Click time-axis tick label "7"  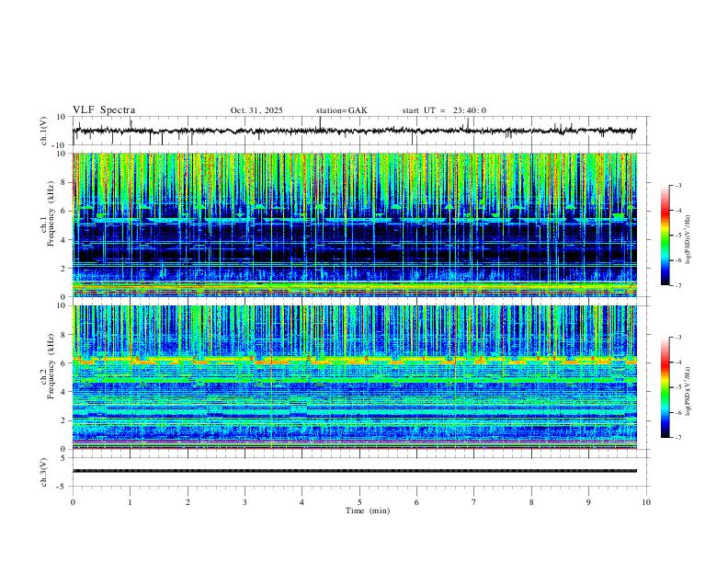(x=474, y=502)
